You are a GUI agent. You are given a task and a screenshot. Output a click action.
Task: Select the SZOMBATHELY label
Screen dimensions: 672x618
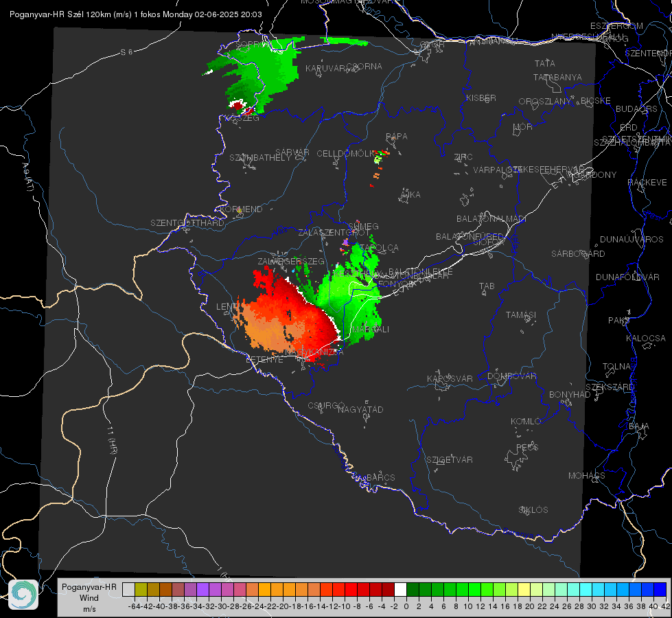pyautogui.click(x=260, y=158)
